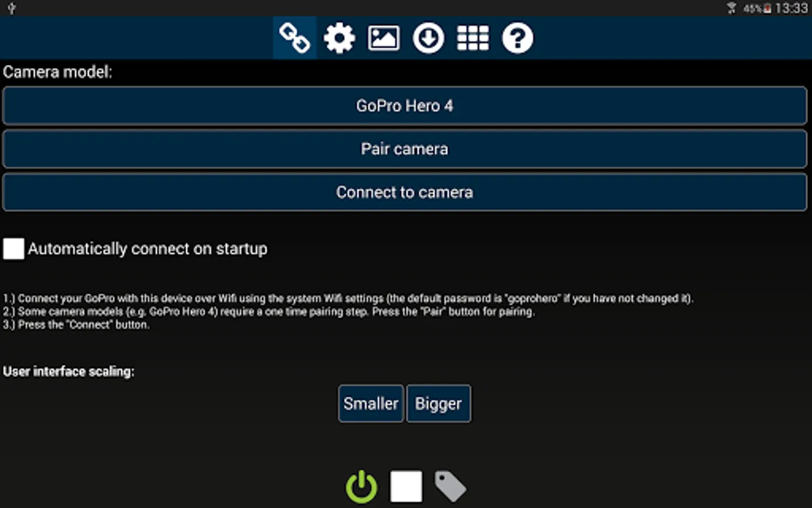Tap instruction step 3 about Connect button
Screen dimensions: 812x508
point(76,325)
